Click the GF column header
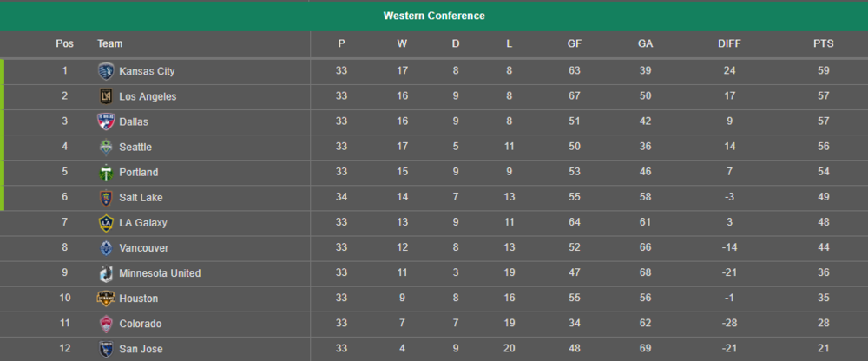This screenshot has height=361, width=868. tap(575, 43)
